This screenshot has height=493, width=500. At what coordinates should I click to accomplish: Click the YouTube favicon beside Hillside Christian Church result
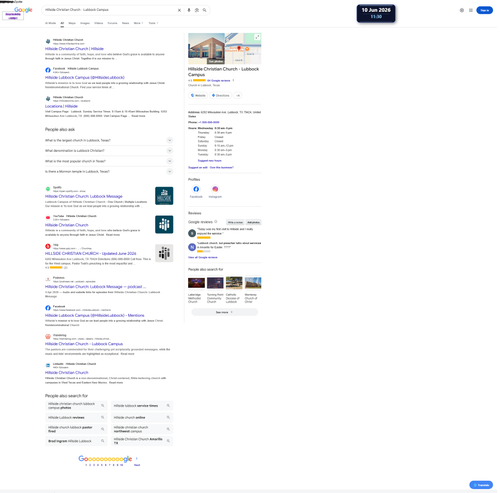point(48,218)
